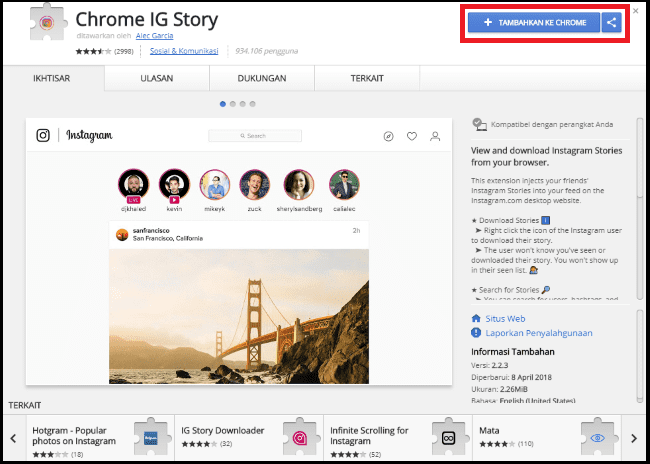Screen dimensions: 650x464
Task: Close the extension detail dialog
Action: click(x=635, y=11)
